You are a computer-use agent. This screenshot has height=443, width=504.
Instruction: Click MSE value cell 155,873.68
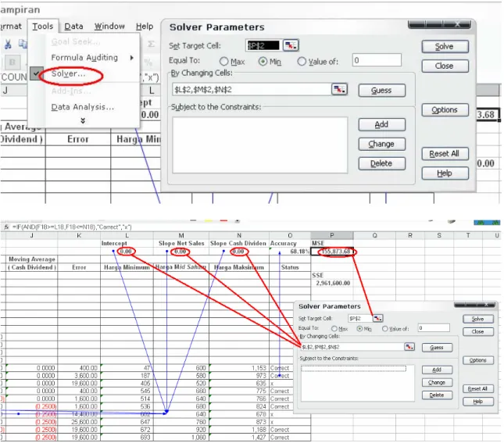point(332,252)
